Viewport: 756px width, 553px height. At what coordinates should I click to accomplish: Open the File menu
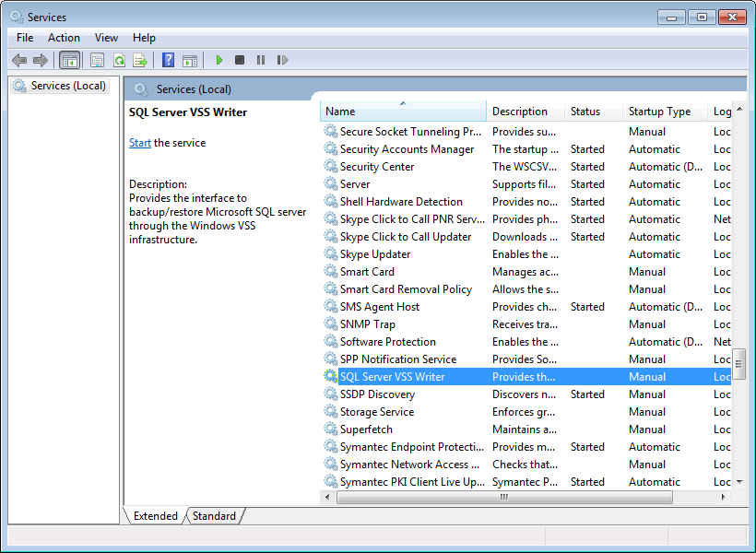pos(24,38)
